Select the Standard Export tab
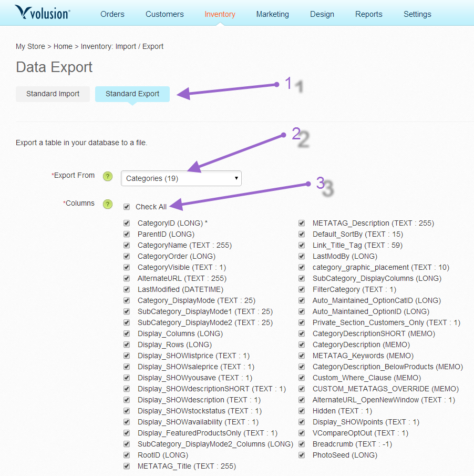The height and width of the screenshot is (476, 474). [132, 94]
